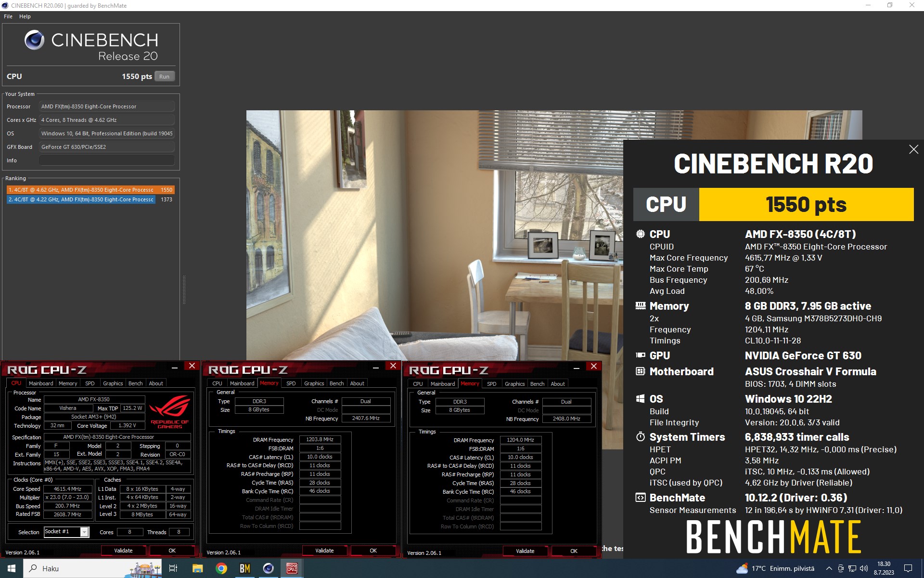Open the Socket #1 selection dropdown
The height and width of the screenshot is (578, 924).
click(84, 532)
